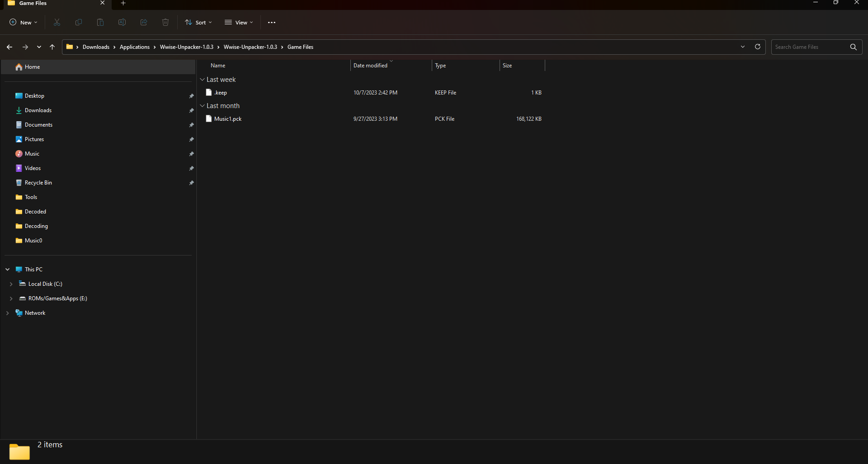Collapse the Last week group
This screenshot has height=464, width=868.
pyautogui.click(x=203, y=80)
